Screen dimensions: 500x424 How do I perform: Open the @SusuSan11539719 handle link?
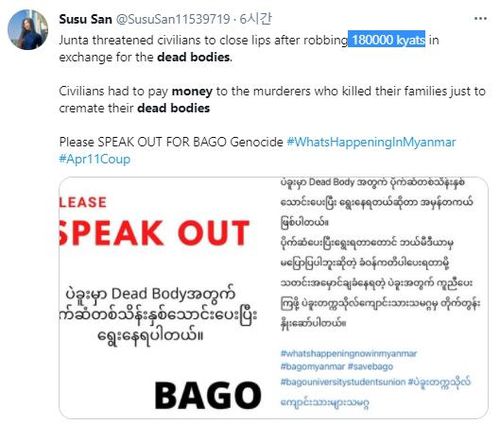173,19
